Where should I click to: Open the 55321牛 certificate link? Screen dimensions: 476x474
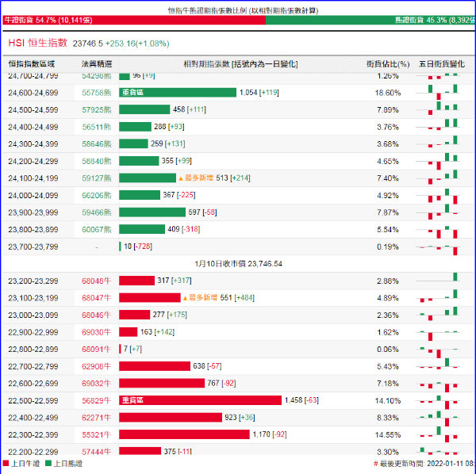click(96, 434)
